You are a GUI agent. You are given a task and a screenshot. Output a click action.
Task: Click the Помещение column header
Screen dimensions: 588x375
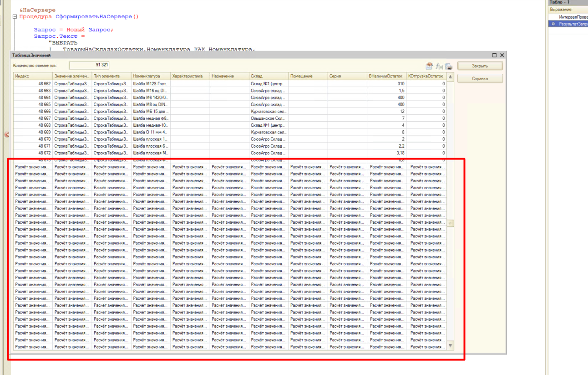pos(308,76)
